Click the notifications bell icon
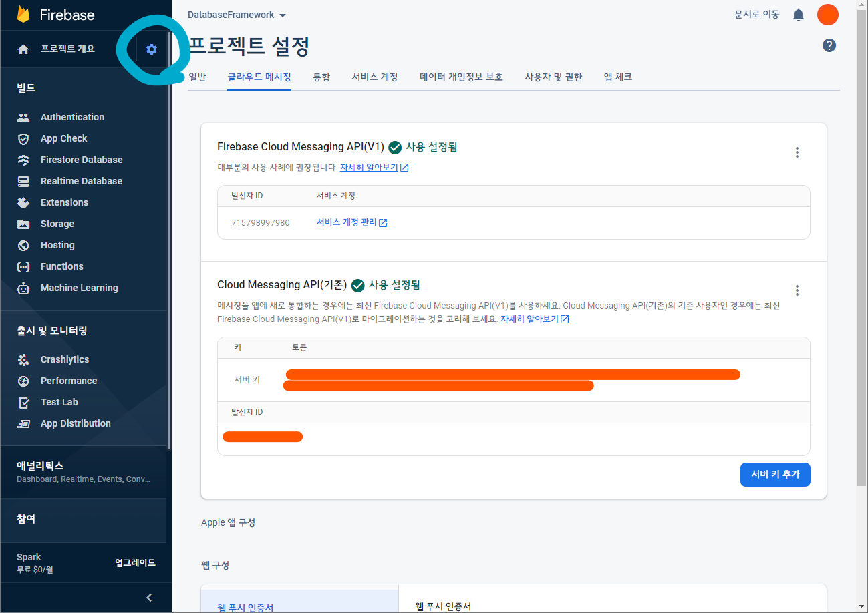The width and height of the screenshot is (868, 613). [x=799, y=15]
